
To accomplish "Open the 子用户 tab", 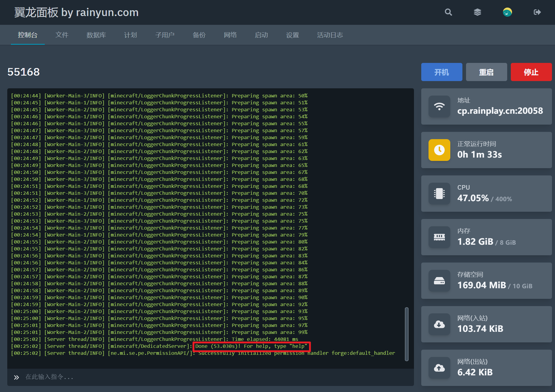I will tap(165, 35).
